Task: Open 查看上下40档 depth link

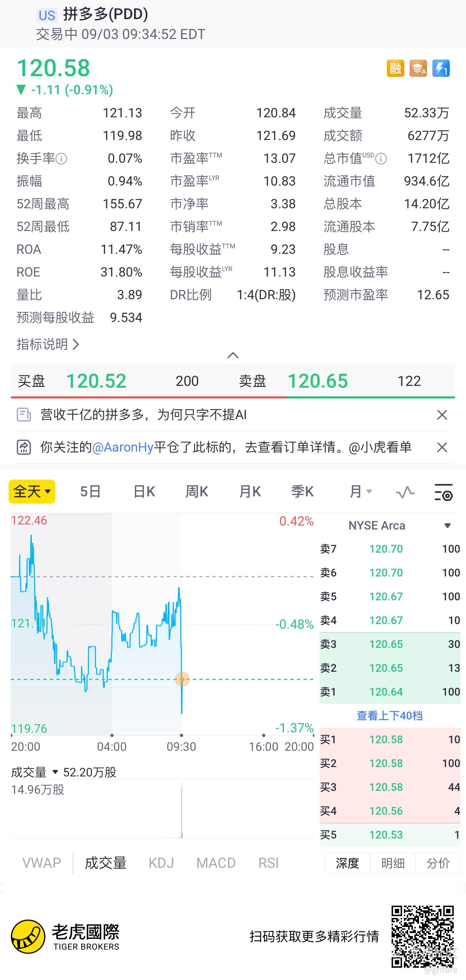Action: tap(390, 715)
